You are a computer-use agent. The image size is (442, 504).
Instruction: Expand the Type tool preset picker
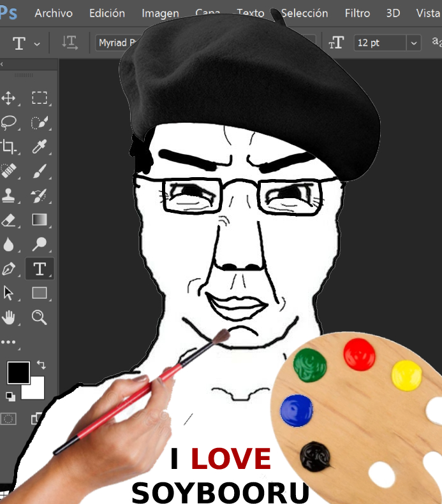click(36, 43)
